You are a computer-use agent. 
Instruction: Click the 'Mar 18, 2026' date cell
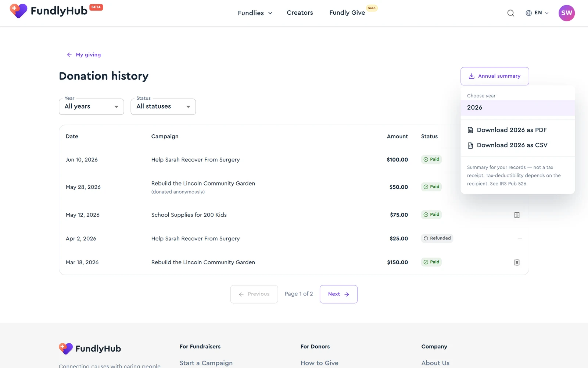pyautogui.click(x=82, y=262)
